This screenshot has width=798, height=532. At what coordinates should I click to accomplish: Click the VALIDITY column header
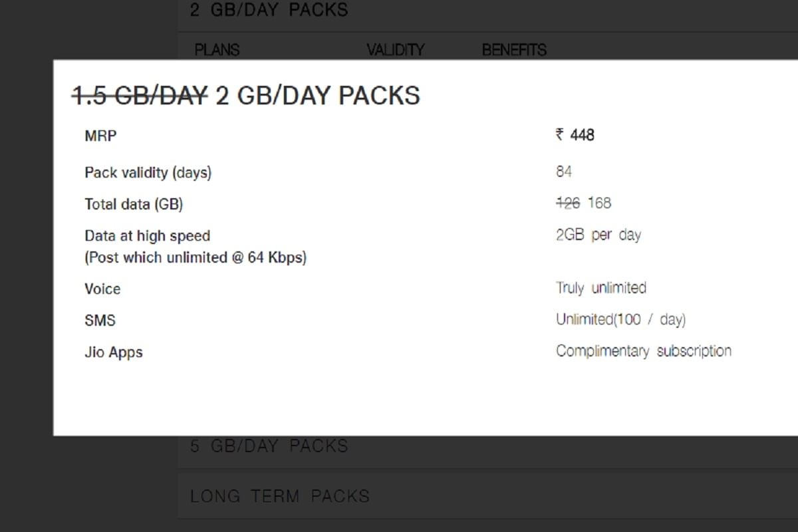point(395,50)
